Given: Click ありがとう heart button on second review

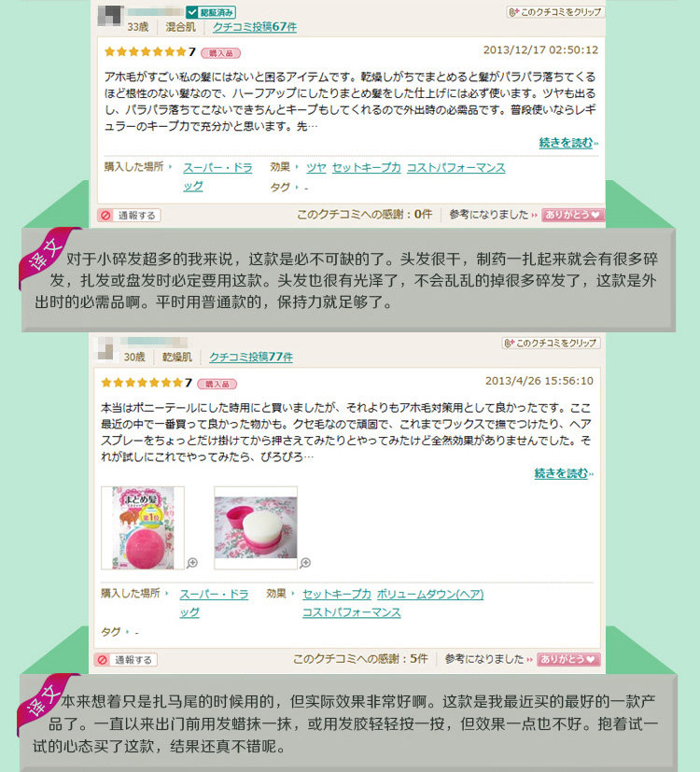Looking at the screenshot, I should click(x=568, y=659).
